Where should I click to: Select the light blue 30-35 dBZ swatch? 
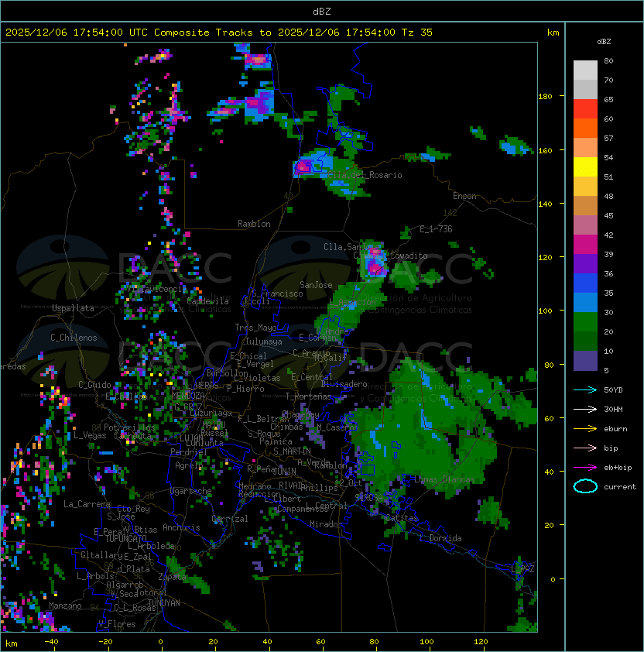(585, 303)
